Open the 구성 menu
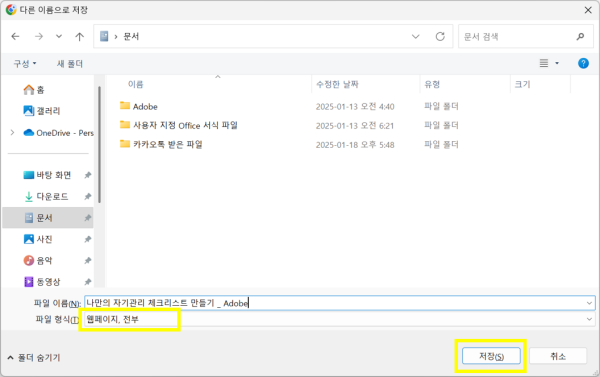The width and height of the screenshot is (600, 377). coord(25,64)
